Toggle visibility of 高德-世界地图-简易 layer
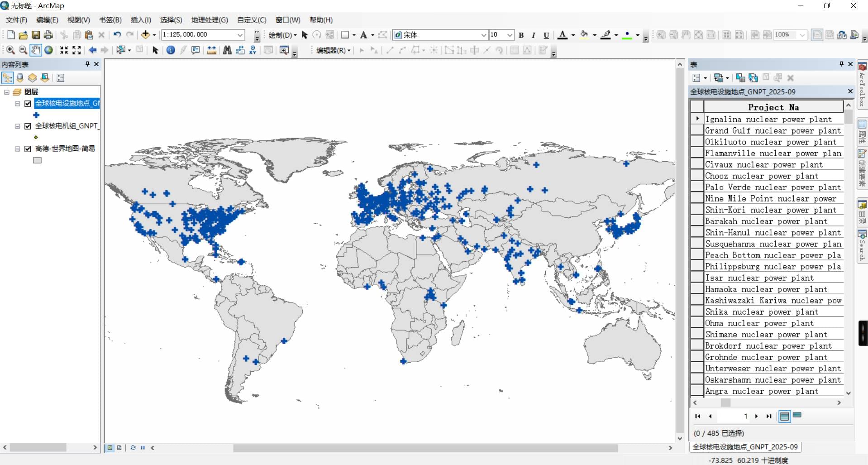The image size is (868, 465). [x=28, y=149]
